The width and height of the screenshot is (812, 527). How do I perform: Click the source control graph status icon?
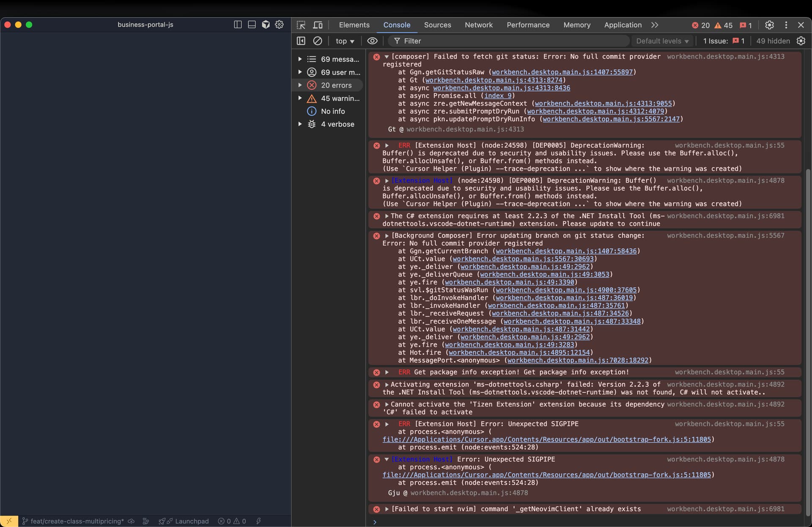pyautogui.click(x=146, y=521)
